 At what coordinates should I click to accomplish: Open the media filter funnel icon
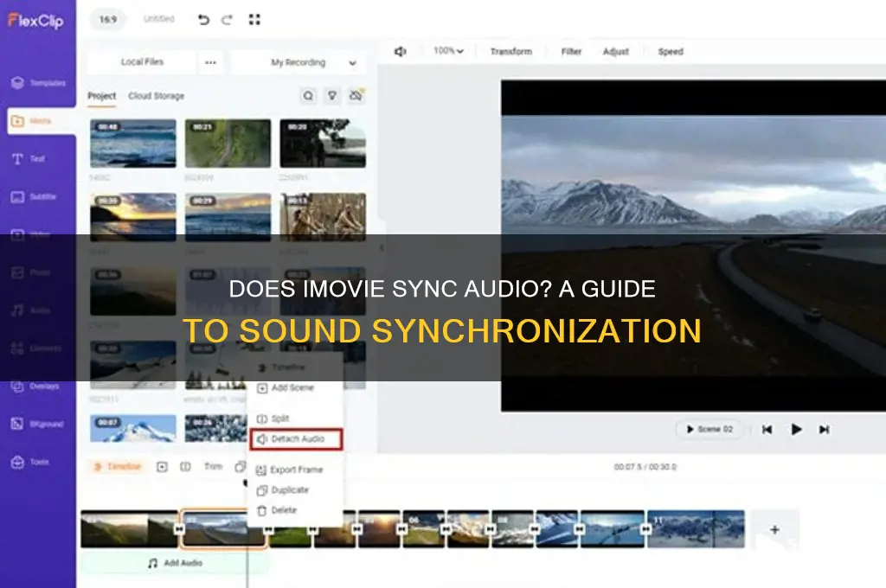(x=332, y=96)
